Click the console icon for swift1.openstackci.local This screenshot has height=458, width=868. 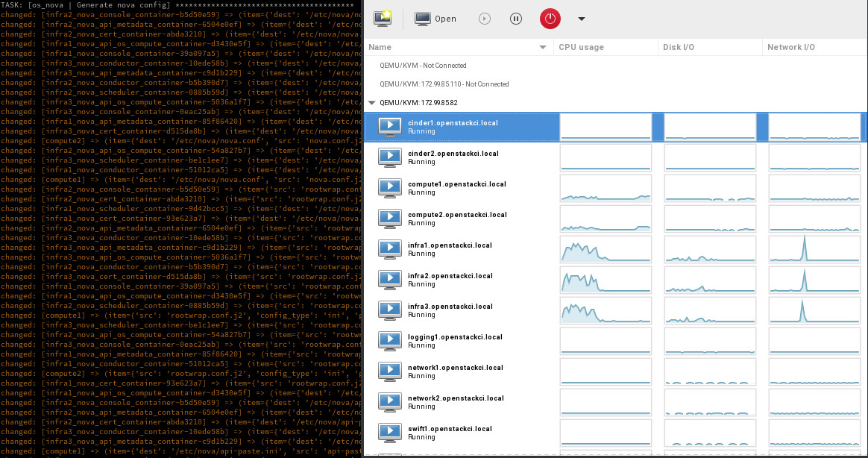(389, 433)
